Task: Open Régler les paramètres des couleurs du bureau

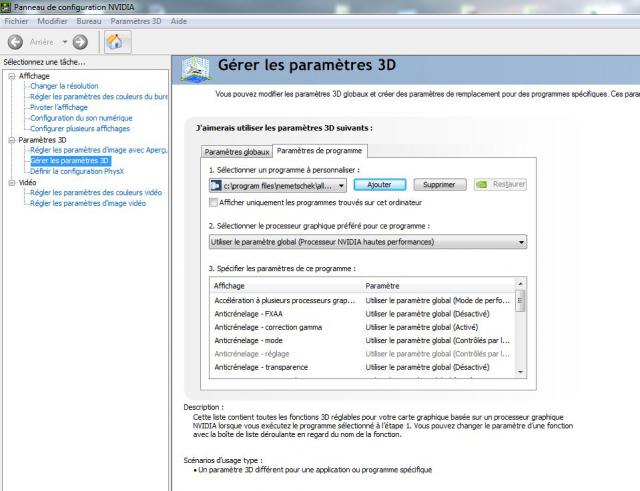Action: [x=99, y=97]
